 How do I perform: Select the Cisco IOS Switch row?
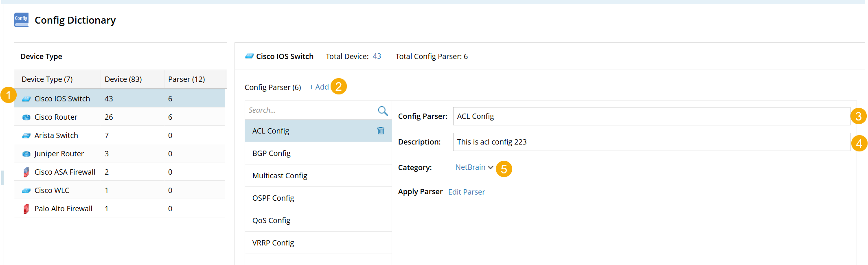pos(62,99)
